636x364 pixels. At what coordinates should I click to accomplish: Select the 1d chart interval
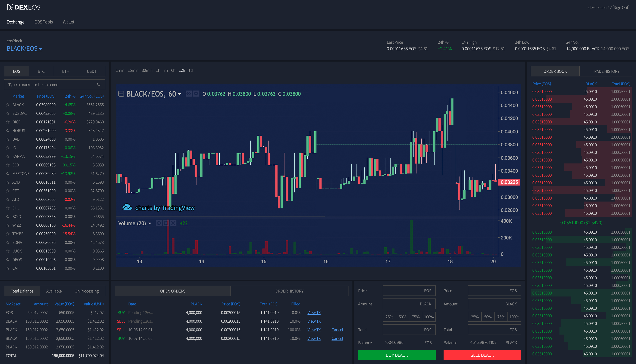pyautogui.click(x=191, y=70)
